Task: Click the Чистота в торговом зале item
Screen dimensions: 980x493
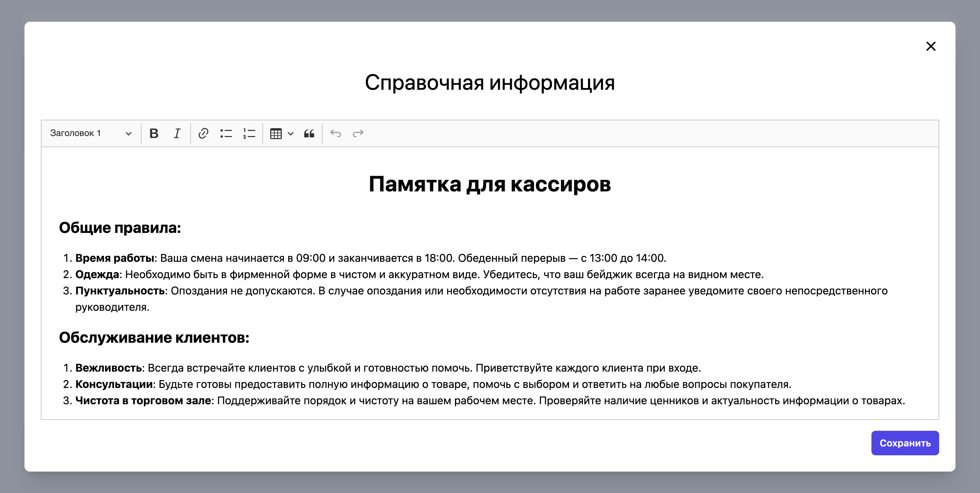Action: [143, 401]
